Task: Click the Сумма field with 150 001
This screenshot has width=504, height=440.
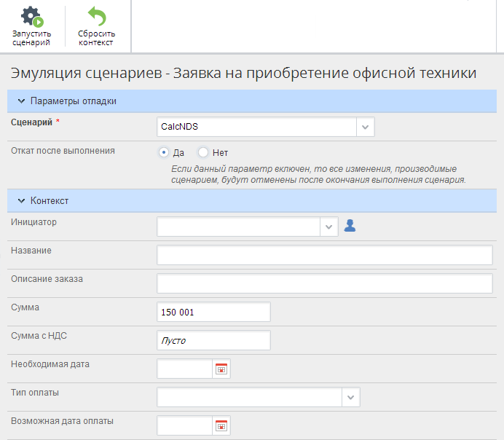Action: coord(213,312)
